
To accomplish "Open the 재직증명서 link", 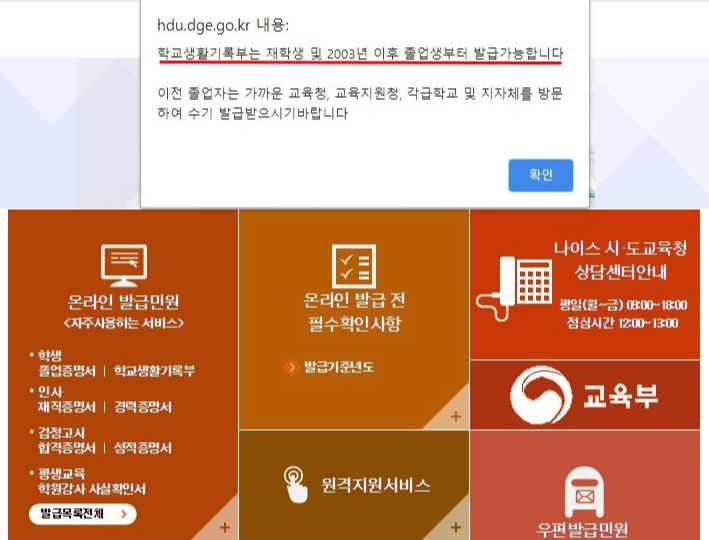I will [x=67, y=407].
